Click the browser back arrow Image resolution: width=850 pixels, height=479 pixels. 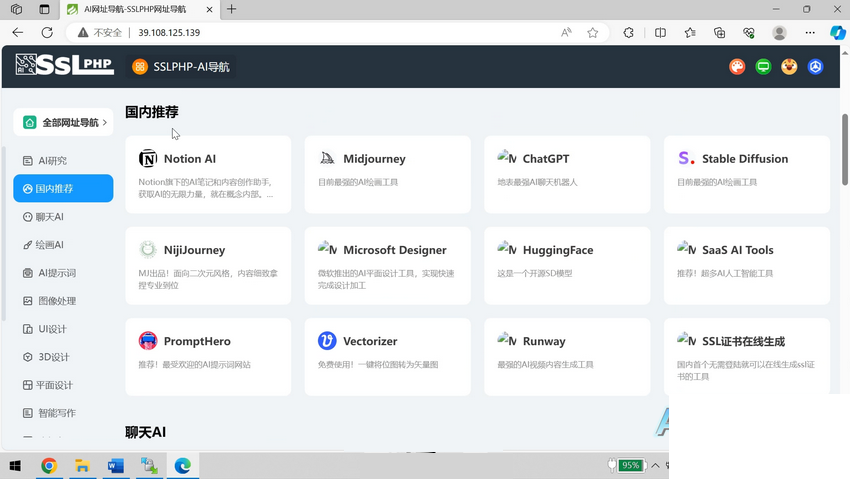17,33
